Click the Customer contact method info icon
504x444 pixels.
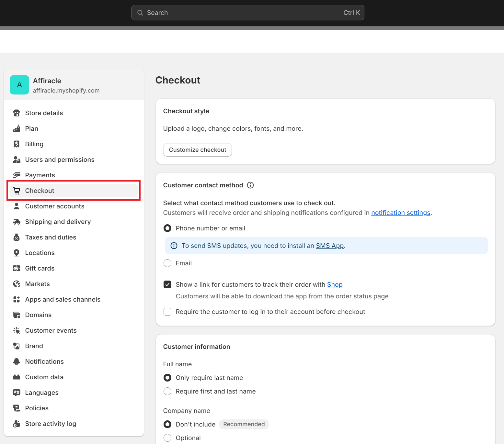pyautogui.click(x=250, y=185)
